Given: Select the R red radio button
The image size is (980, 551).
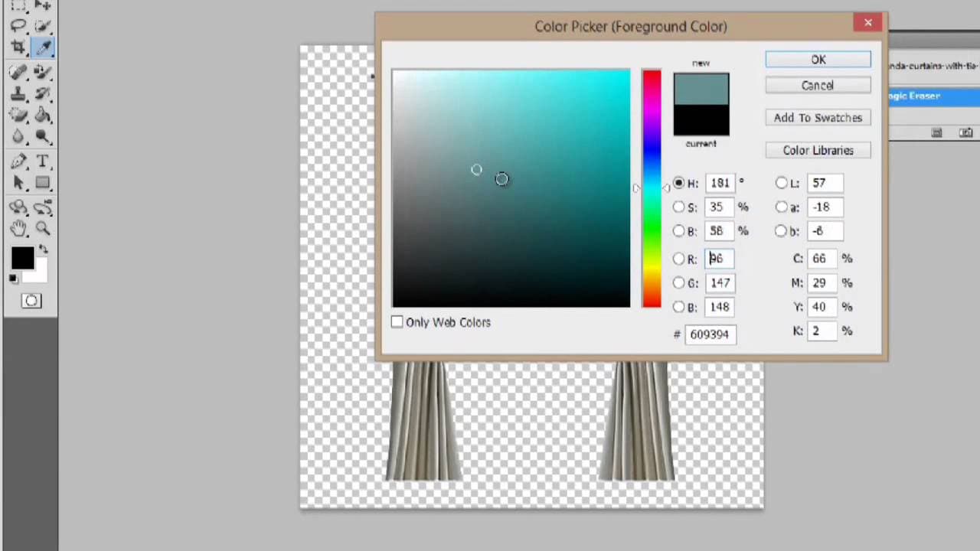Looking at the screenshot, I should coord(679,259).
